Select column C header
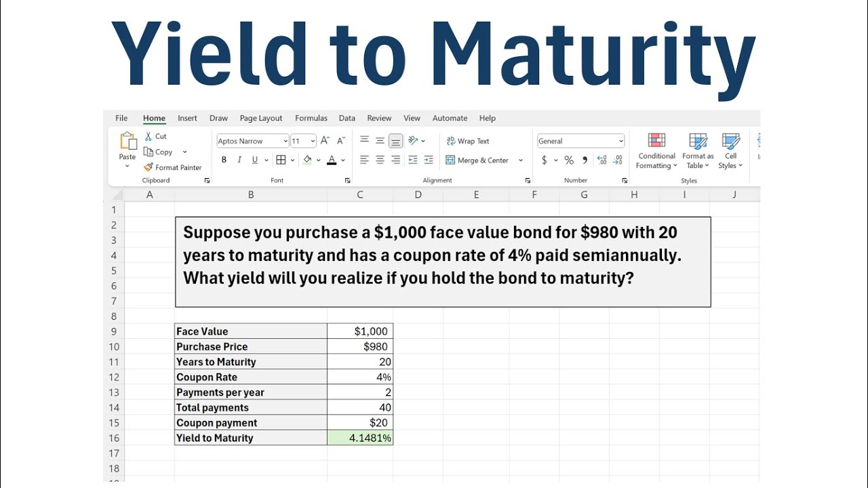The height and width of the screenshot is (488, 868). (360, 195)
